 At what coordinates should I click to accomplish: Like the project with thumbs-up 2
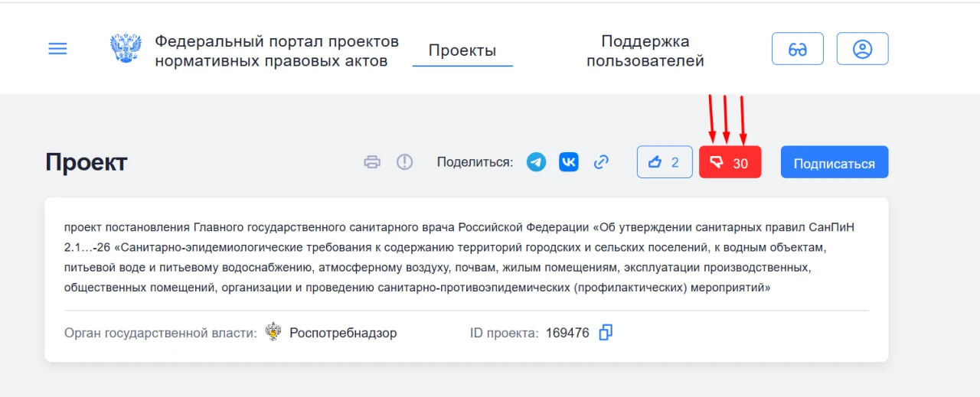pos(665,162)
